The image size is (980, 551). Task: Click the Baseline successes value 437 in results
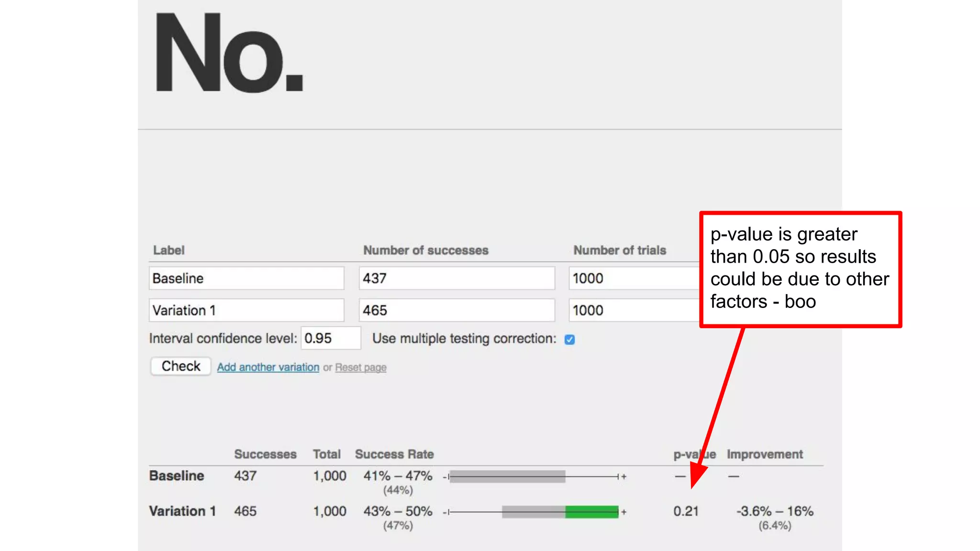[245, 476]
